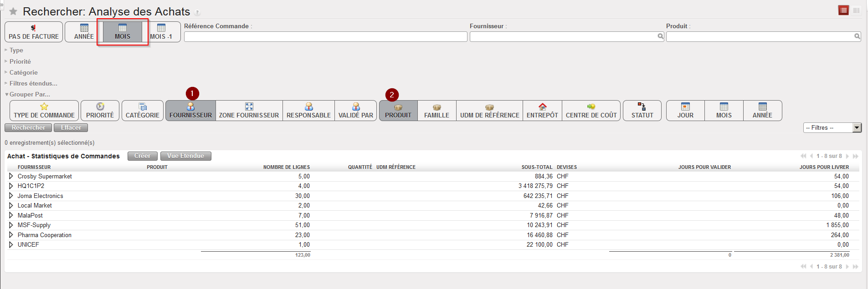The width and height of the screenshot is (868, 289).
Task: Click the Référence Commande input field
Action: [x=325, y=36]
